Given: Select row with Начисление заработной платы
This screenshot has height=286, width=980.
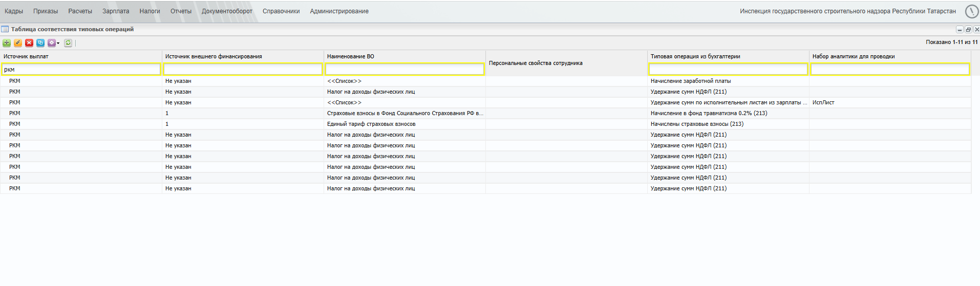Looking at the screenshot, I should point(485,81).
